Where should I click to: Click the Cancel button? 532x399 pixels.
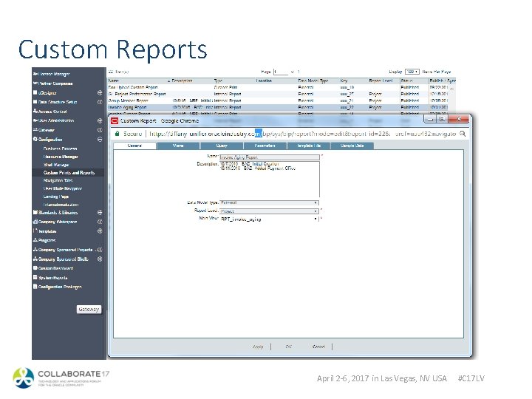pos(318,347)
